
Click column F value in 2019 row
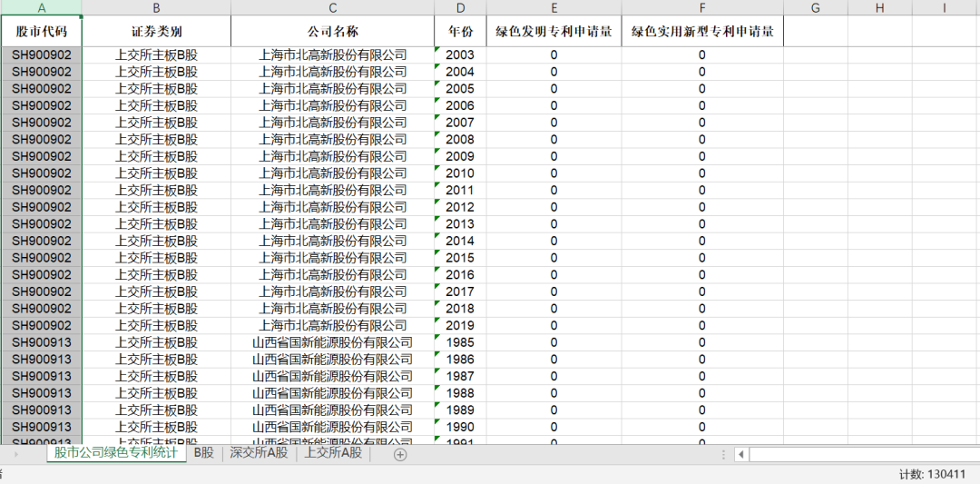tap(702, 325)
